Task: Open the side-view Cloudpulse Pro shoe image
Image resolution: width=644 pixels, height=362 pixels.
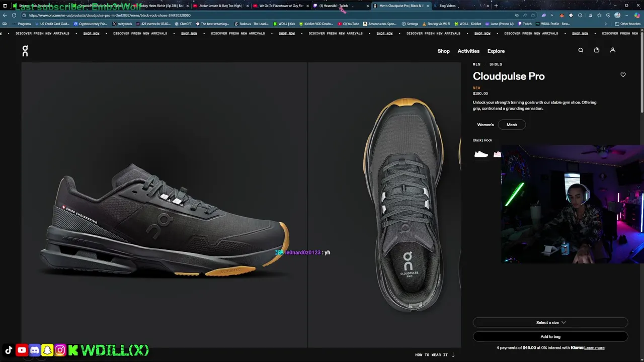Action: (x=164, y=205)
